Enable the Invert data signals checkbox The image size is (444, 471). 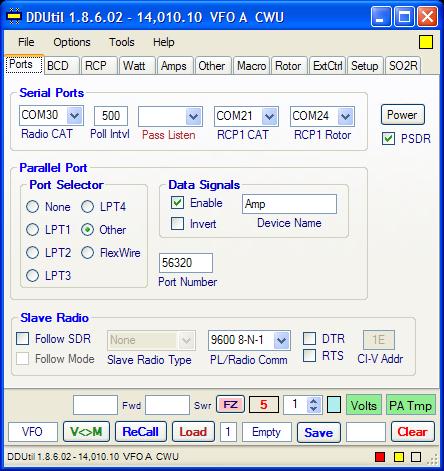177,224
